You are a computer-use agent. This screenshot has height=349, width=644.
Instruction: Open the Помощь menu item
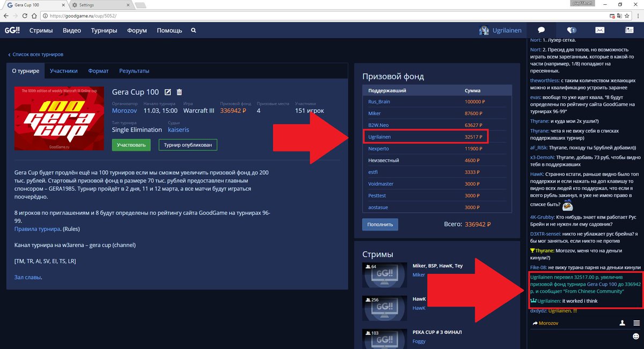pyautogui.click(x=170, y=31)
